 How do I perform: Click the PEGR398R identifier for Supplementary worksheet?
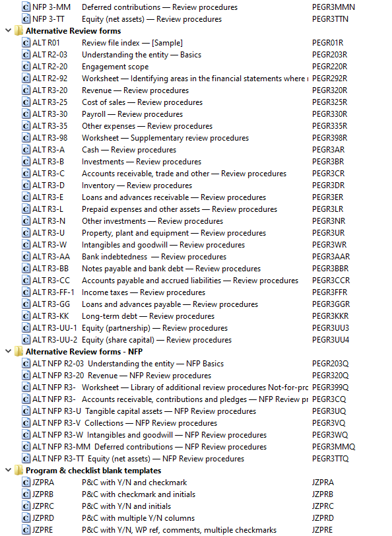click(x=329, y=138)
